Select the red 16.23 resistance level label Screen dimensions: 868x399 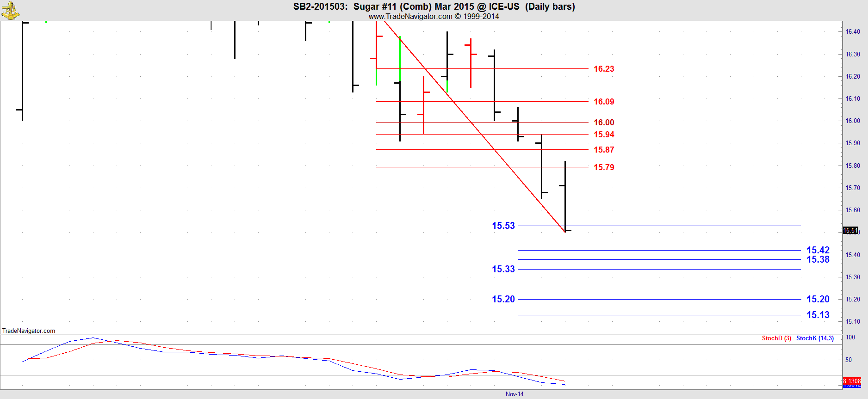604,69
